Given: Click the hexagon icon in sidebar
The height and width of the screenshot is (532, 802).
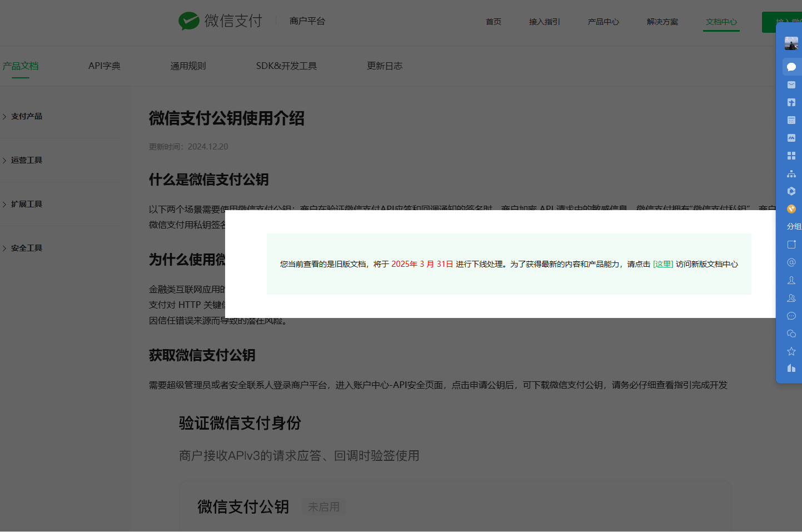Looking at the screenshot, I should point(791,191).
